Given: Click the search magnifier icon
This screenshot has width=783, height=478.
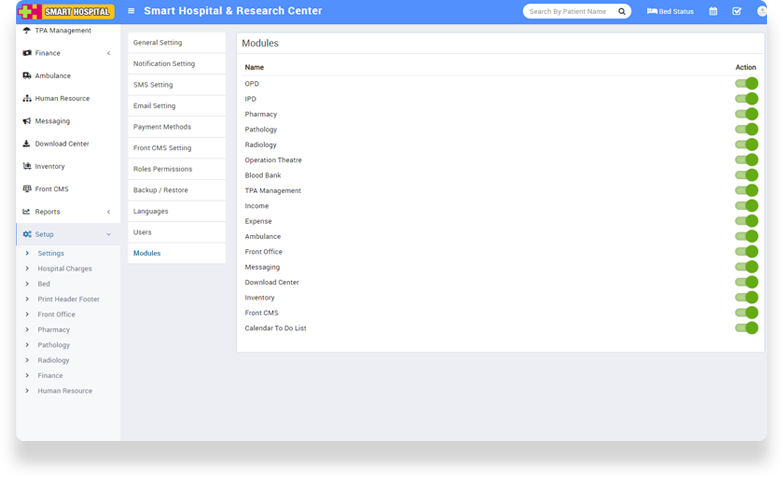Looking at the screenshot, I should point(621,11).
